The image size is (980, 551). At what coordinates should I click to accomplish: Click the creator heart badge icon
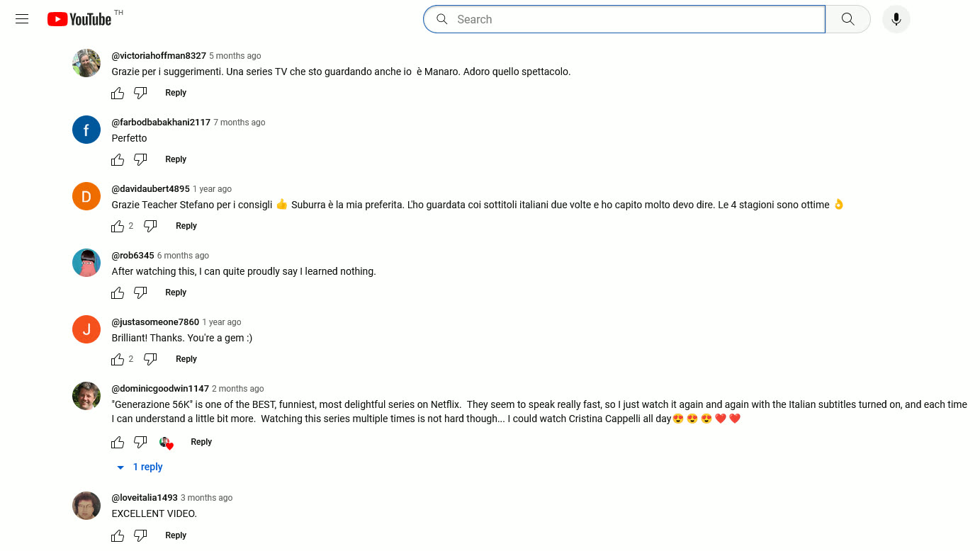[166, 443]
